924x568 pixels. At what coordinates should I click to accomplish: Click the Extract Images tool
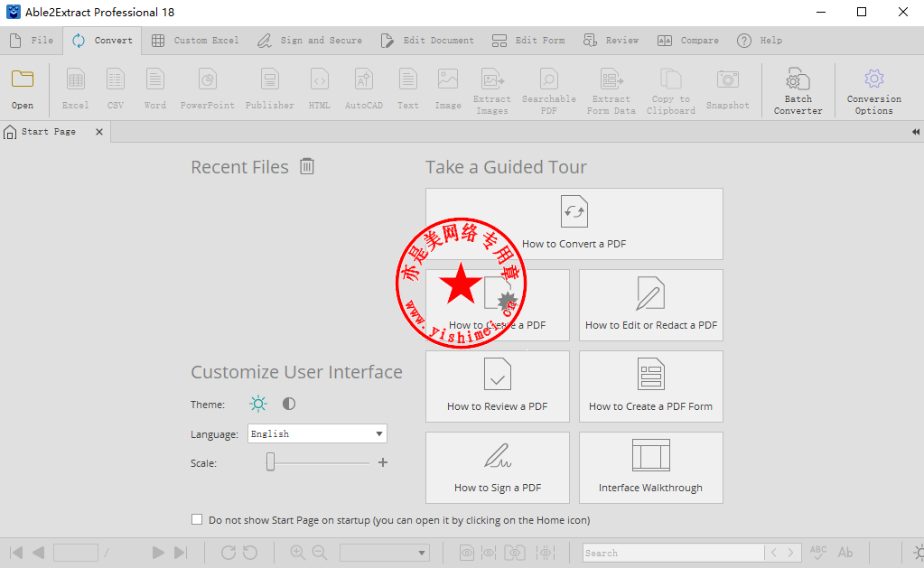click(492, 91)
